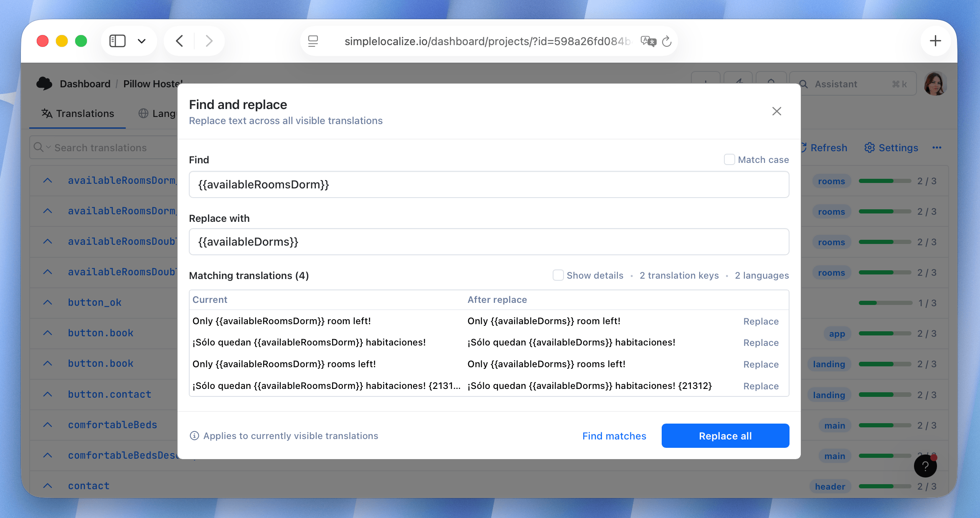
Task: Reload the page via the address bar icon
Action: tap(667, 41)
